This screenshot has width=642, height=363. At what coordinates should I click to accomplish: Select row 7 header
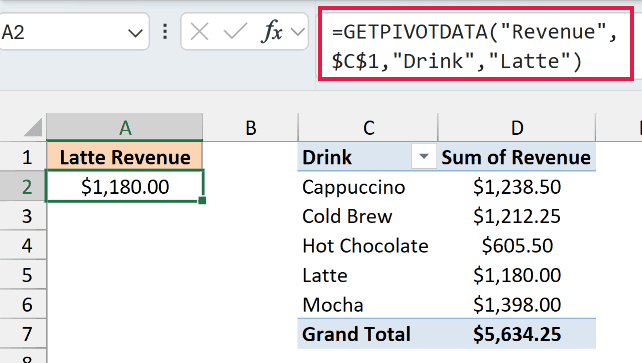tap(23, 334)
